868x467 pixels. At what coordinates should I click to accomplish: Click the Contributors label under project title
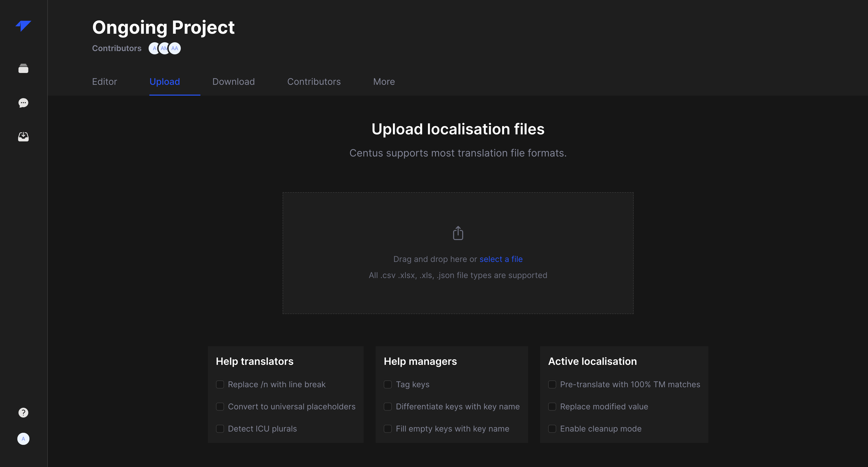pos(117,48)
